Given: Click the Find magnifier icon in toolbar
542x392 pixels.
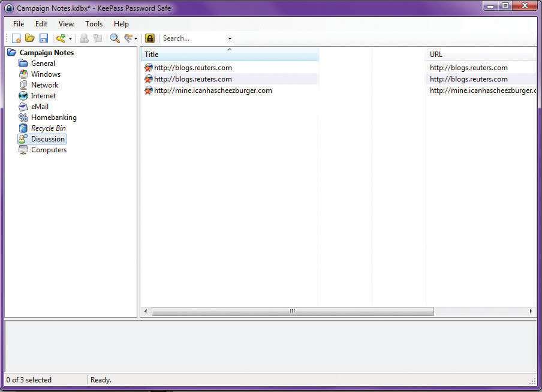Looking at the screenshot, I should pos(115,38).
